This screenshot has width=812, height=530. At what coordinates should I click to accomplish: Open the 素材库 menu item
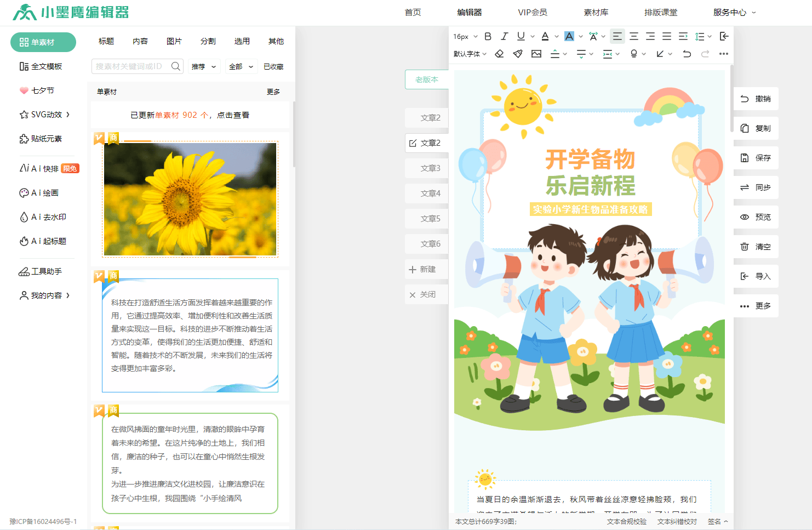click(x=596, y=12)
